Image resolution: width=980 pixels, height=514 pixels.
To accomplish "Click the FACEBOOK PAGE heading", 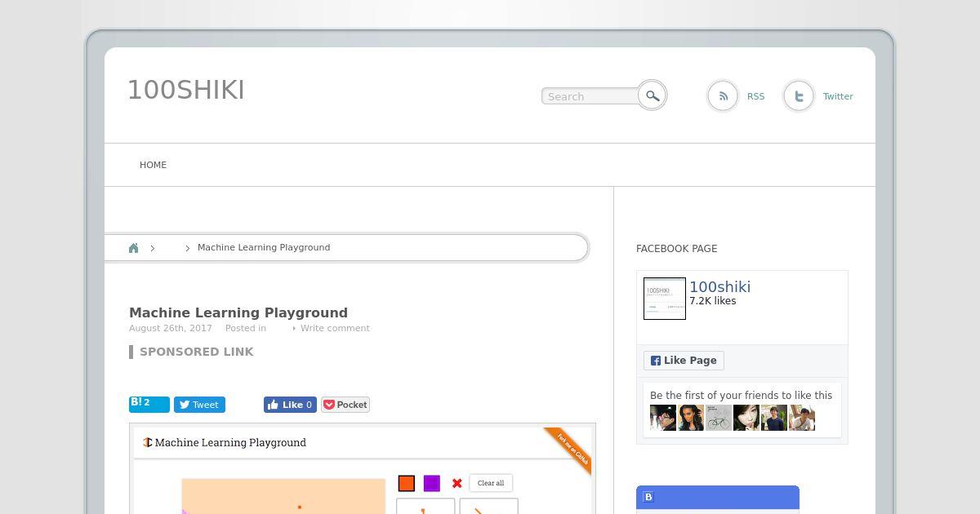I will click(677, 249).
